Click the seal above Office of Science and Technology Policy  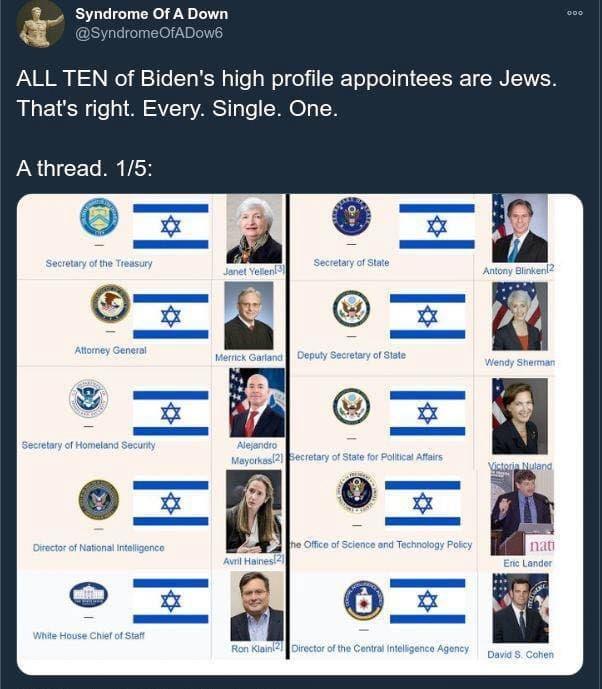pos(357,492)
